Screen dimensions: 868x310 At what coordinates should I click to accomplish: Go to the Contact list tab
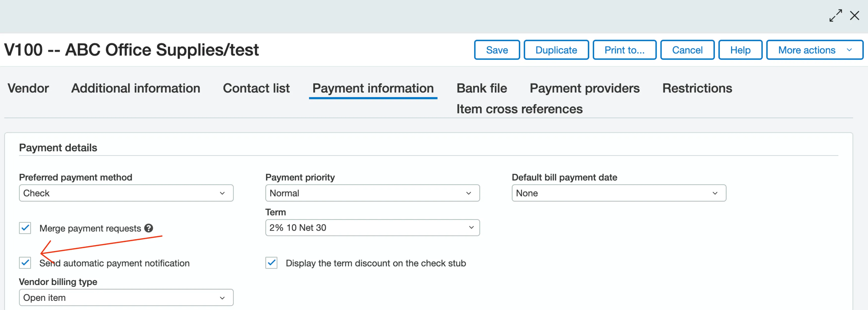(x=256, y=88)
